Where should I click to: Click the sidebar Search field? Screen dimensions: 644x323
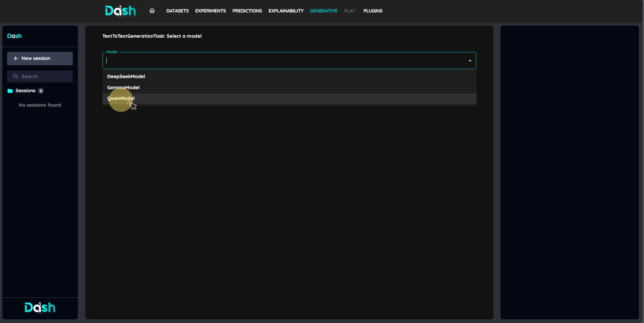[40, 76]
